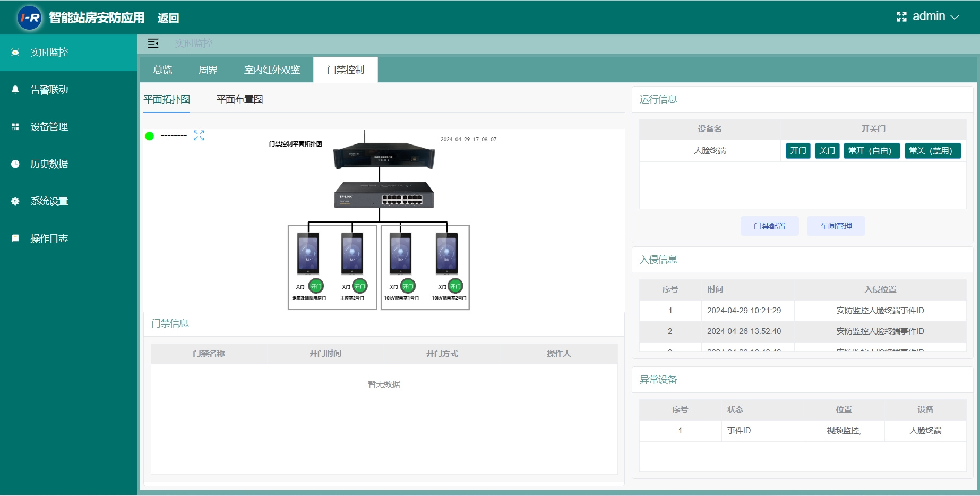Click 入侵位置 column header

(x=880, y=289)
